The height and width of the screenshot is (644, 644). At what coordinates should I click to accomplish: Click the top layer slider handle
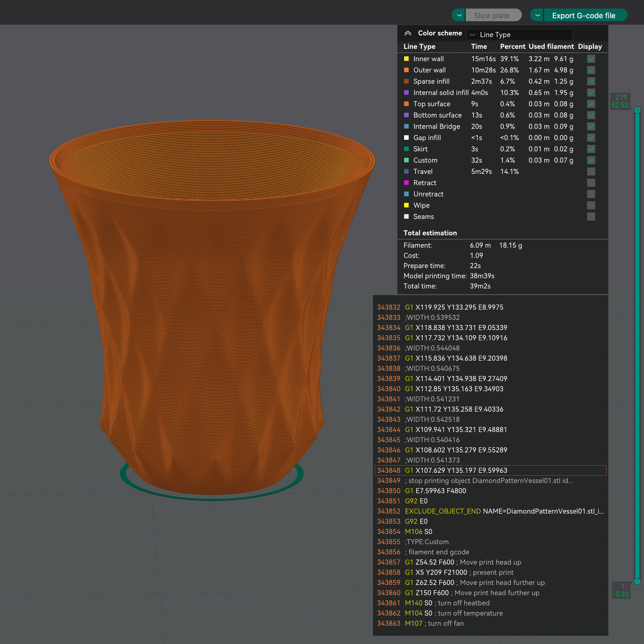637,110
